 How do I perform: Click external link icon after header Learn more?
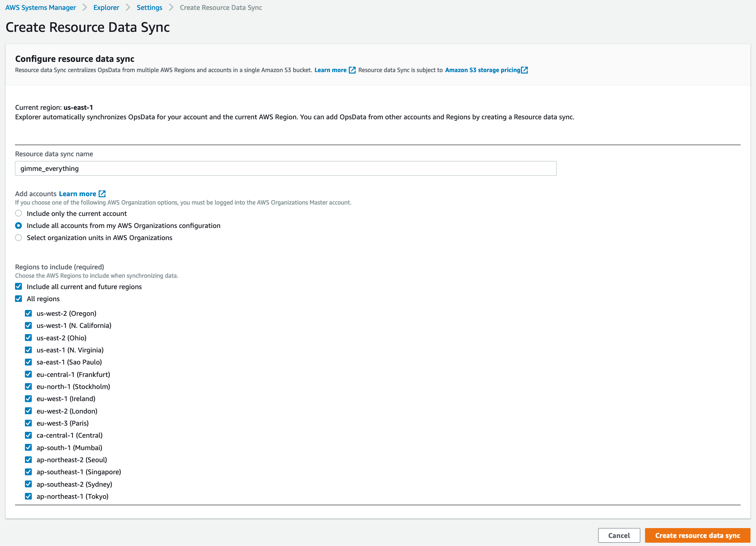352,70
